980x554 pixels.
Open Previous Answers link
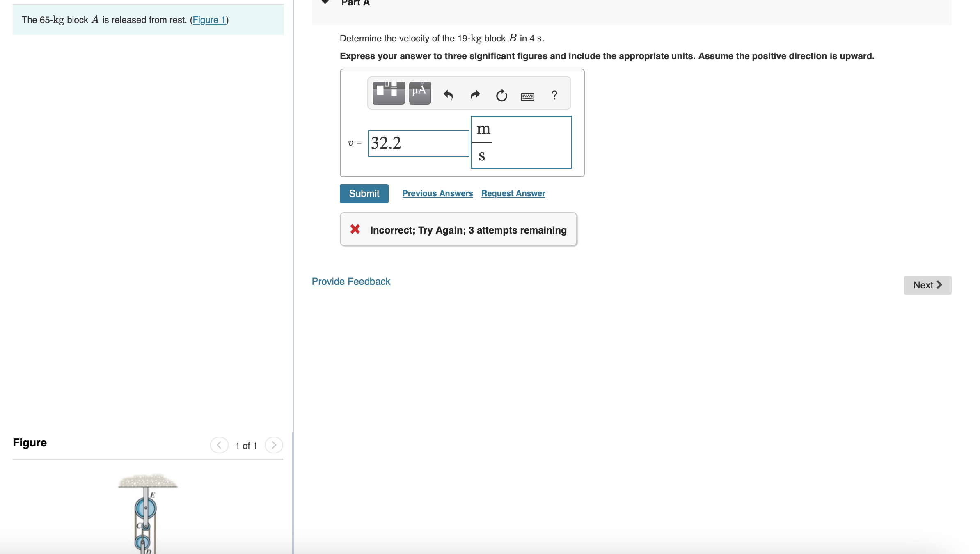[437, 193]
